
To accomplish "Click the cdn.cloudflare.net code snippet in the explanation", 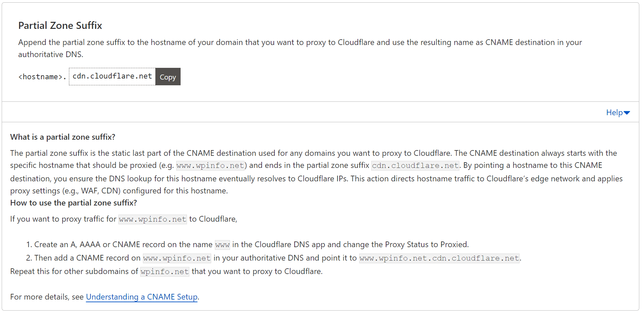I will (415, 165).
